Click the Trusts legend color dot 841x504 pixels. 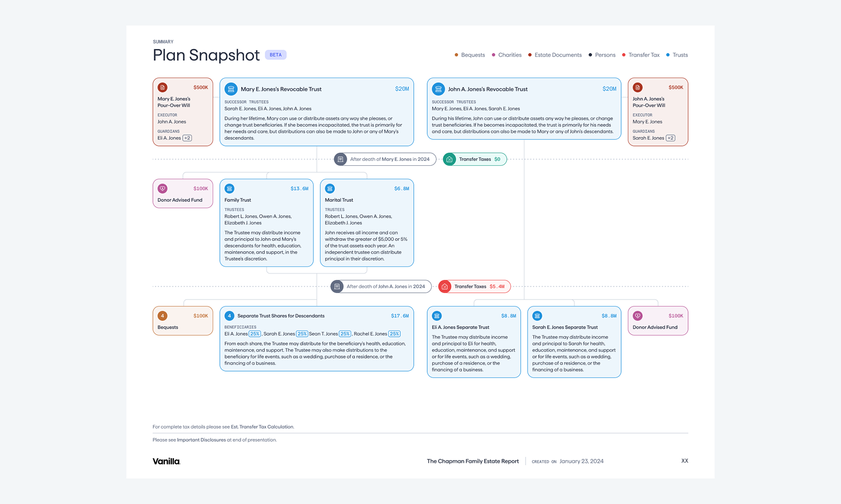pyautogui.click(x=668, y=55)
